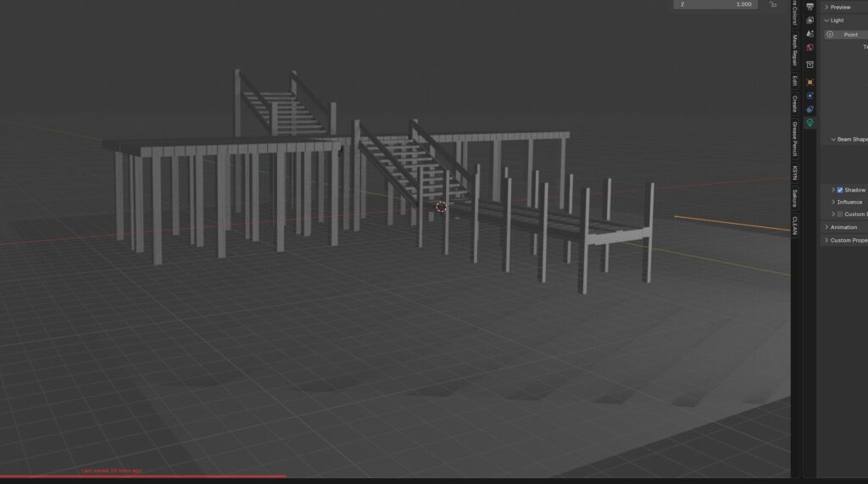Open the Physics properties tab icon
Viewport: 868px width, 484px height.
(x=810, y=96)
